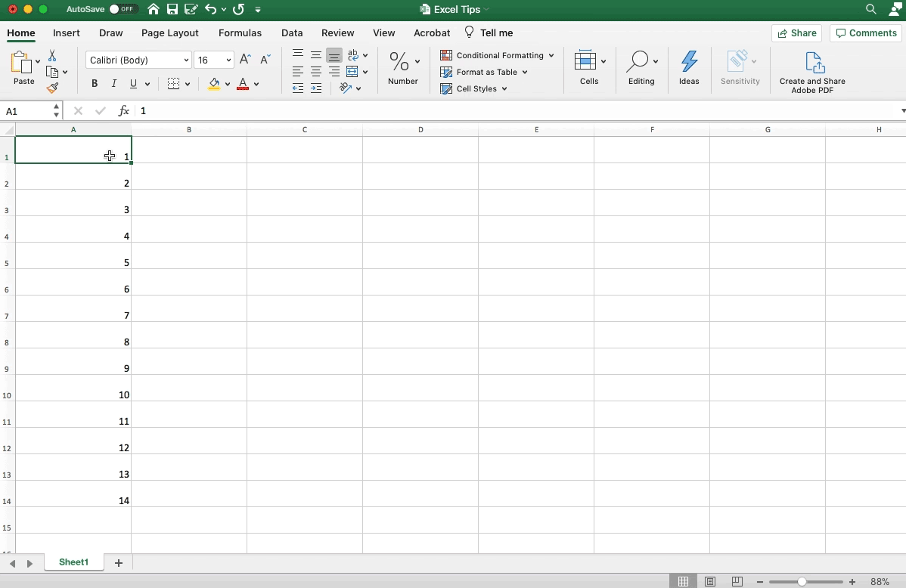Open the Comments panel
Viewport: 906px width, 588px height.
[866, 32]
